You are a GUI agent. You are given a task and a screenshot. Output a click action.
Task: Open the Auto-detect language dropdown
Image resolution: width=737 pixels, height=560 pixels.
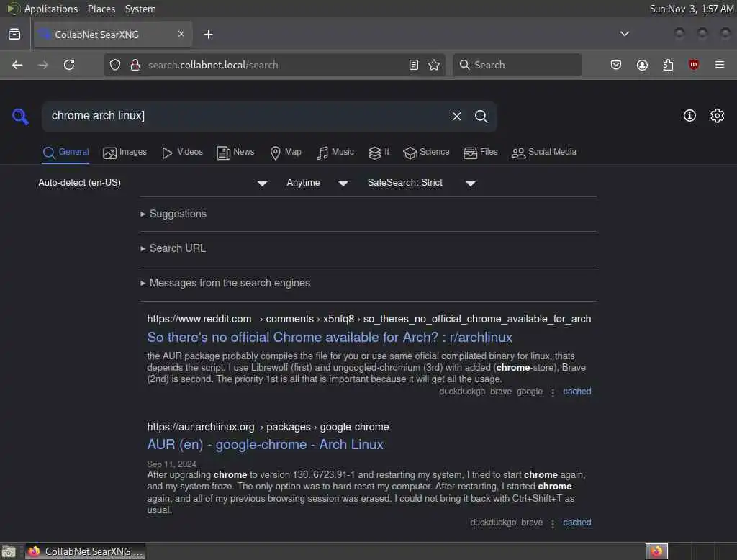tap(153, 182)
